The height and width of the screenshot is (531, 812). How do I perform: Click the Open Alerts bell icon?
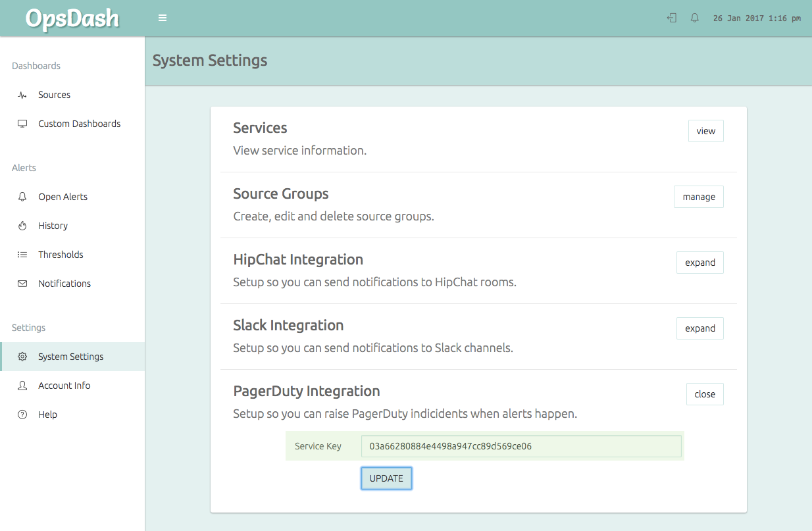click(22, 197)
